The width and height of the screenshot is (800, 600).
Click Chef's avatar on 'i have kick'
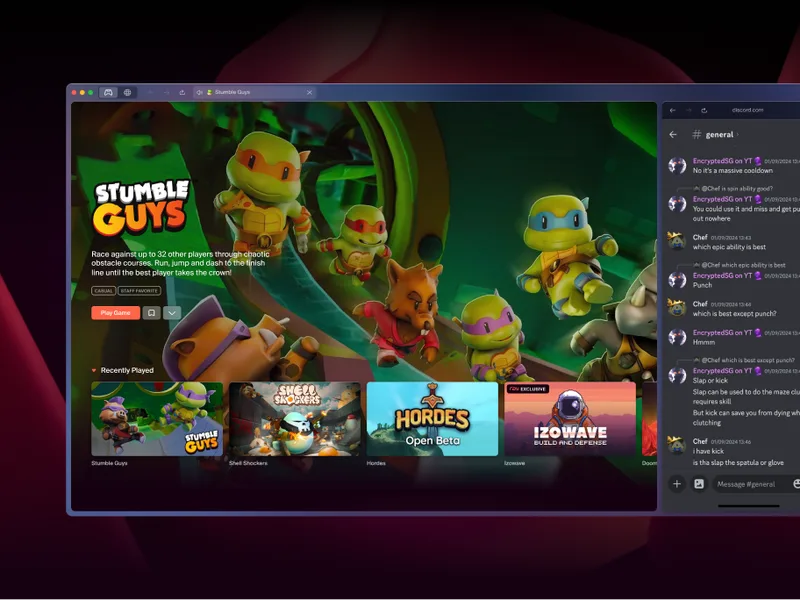click(x=677, y=445)
